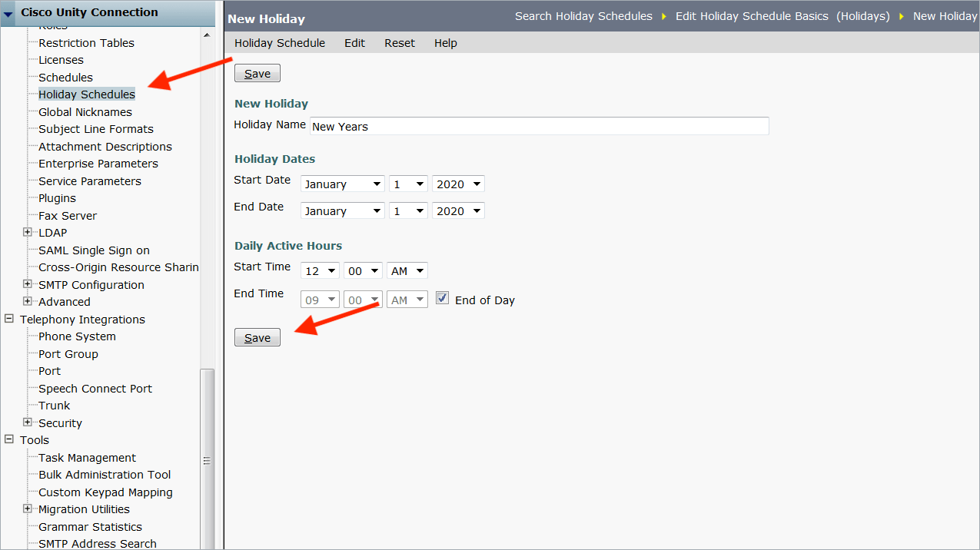Click the End Time minutes dropdown
The width and height of the screenshot is (980, 550).
click(x=363, y=300)
